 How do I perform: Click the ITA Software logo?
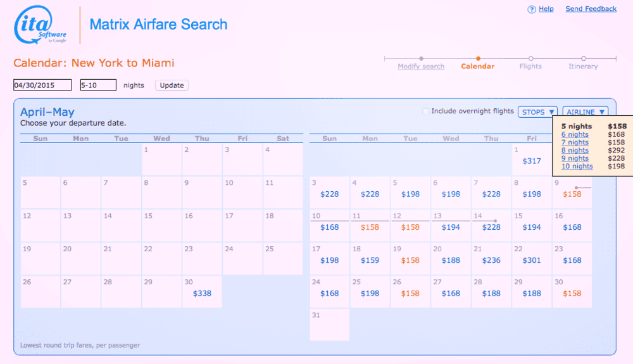tap(40, 25)
